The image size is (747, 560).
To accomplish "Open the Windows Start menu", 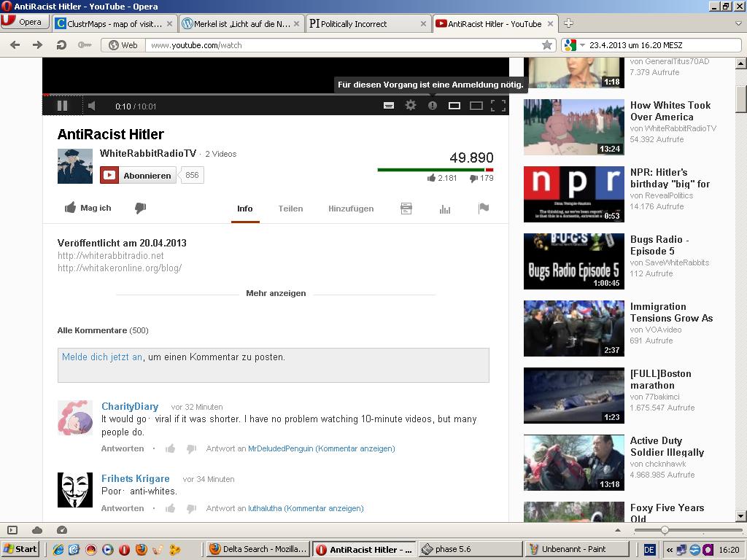I will coord(20,549).
